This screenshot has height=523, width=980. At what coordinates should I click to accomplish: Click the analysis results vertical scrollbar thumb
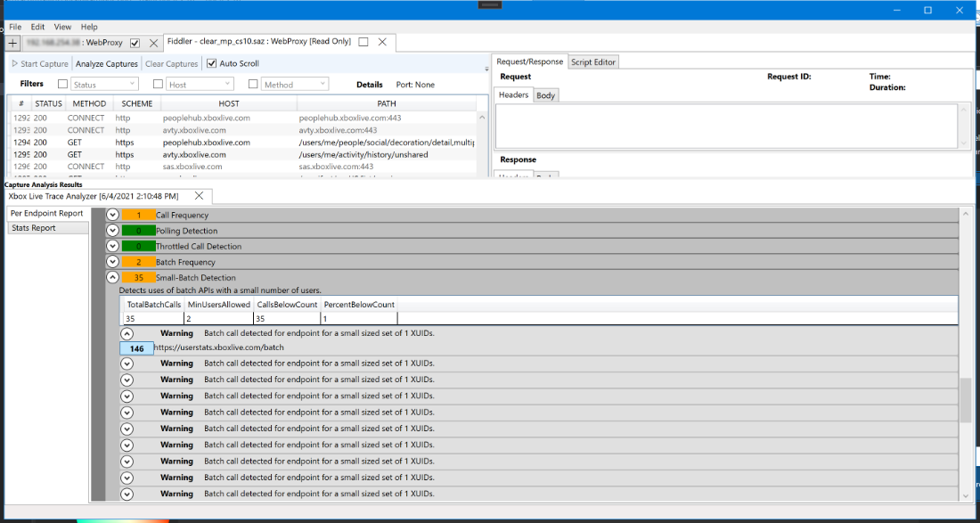click(967, 400)
